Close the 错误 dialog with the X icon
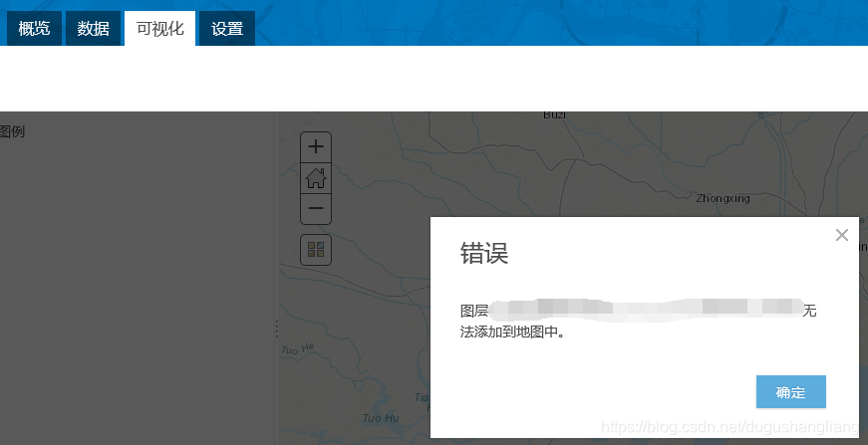Screen dimensions: 868x445 pyautogui.click(x=842, y=235)
